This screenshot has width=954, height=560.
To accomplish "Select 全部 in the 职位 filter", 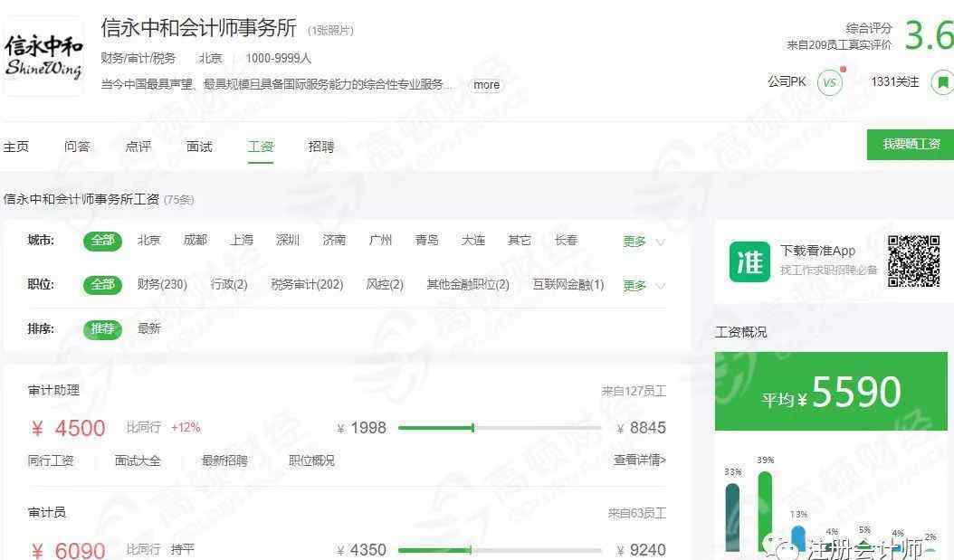I will 102,285.
